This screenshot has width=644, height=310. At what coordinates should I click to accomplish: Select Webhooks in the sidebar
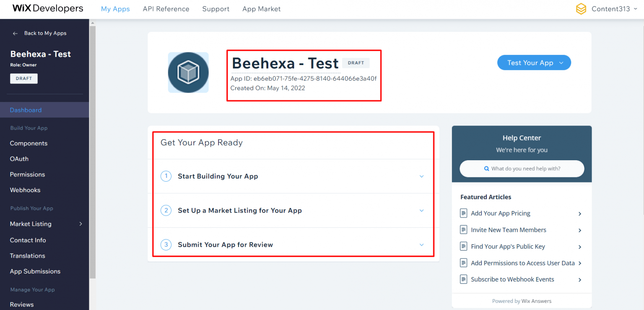pos(25,190)
